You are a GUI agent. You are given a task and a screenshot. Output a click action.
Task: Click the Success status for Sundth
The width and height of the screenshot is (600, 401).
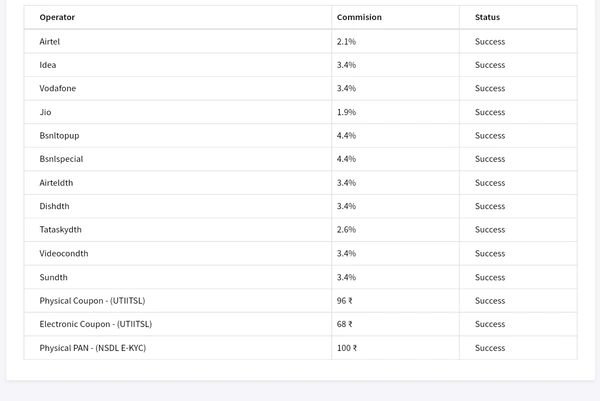coord(490,277)
